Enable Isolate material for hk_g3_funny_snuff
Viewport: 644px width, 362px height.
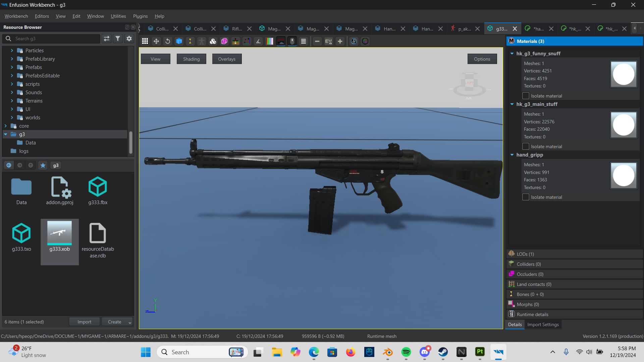click(526, 96)
